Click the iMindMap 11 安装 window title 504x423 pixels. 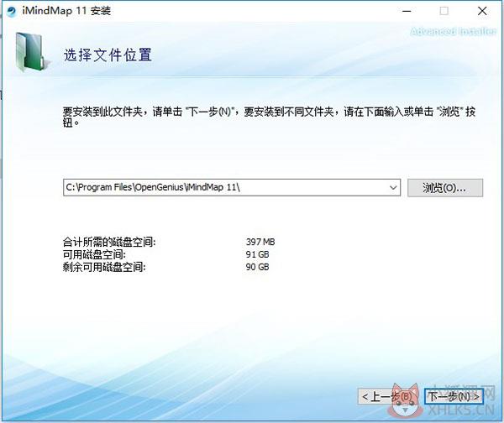[x=66, y=11]
